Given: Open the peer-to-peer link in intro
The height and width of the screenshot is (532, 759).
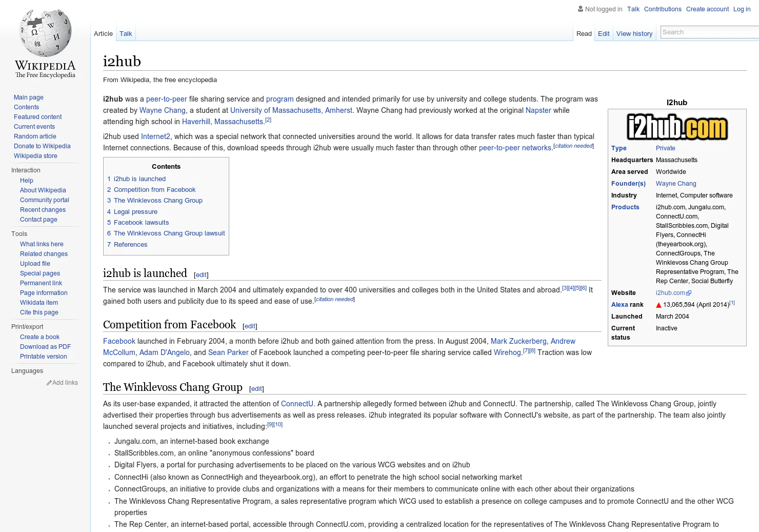Looking at the screenshot, I should point(167,99).
